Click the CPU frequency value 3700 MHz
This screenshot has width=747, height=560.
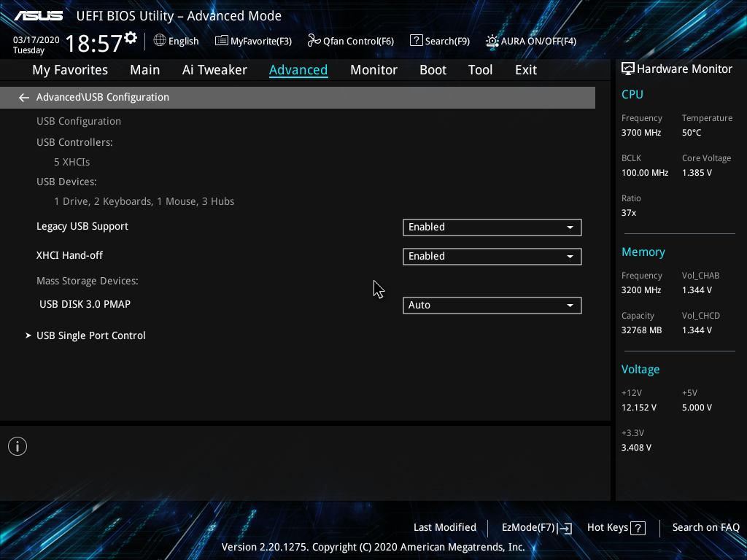(x=641, y=133)
